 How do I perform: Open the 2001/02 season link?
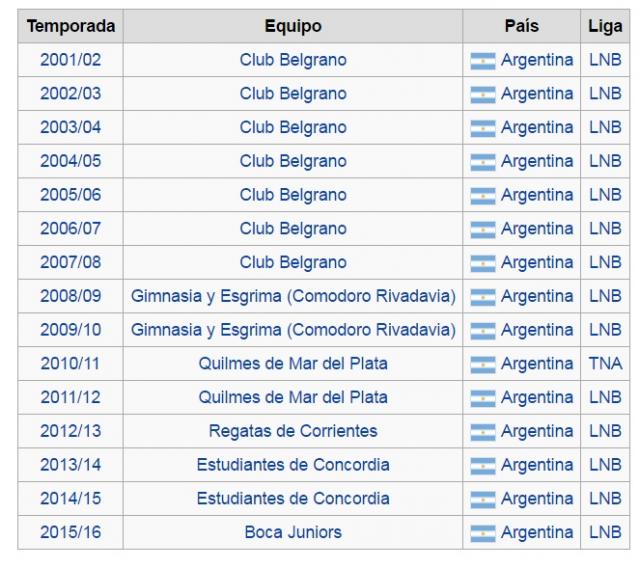tap(70, 60)
